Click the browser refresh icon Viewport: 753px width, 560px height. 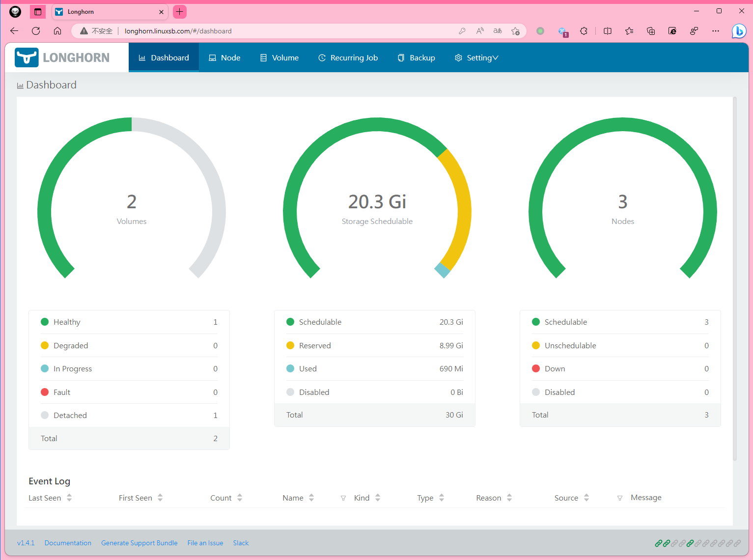pyautogui.click(x=36, y=31)
